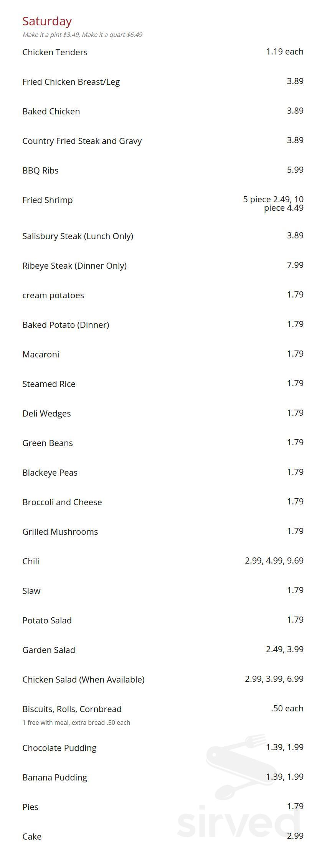Click Biscuits, Rolls, Cornbread item

pyautogui.click(x=72, y=709)
